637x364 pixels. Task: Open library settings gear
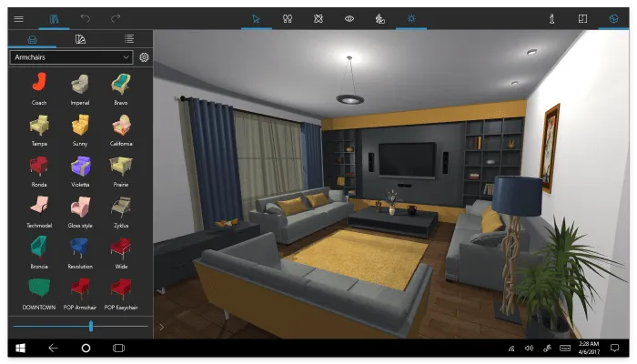144,57
